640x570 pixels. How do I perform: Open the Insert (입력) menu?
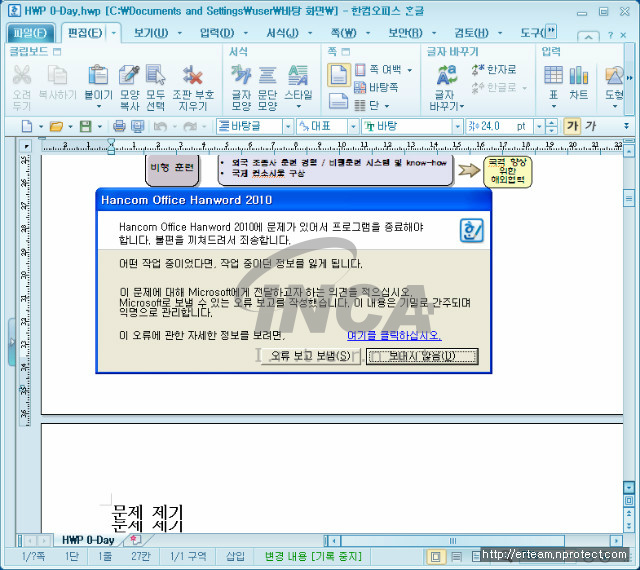pyautogui.click(x=217, y=33)
